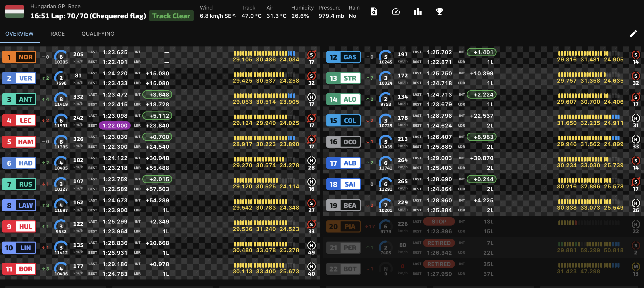The width and height of the screenshot is (644, 288).
Task: Click SAI's interval pill +0.244
Action: (482, 179)
